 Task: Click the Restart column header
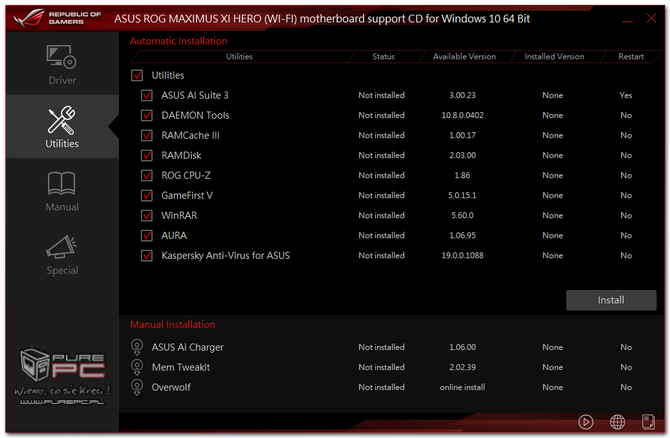coord(631,56)
